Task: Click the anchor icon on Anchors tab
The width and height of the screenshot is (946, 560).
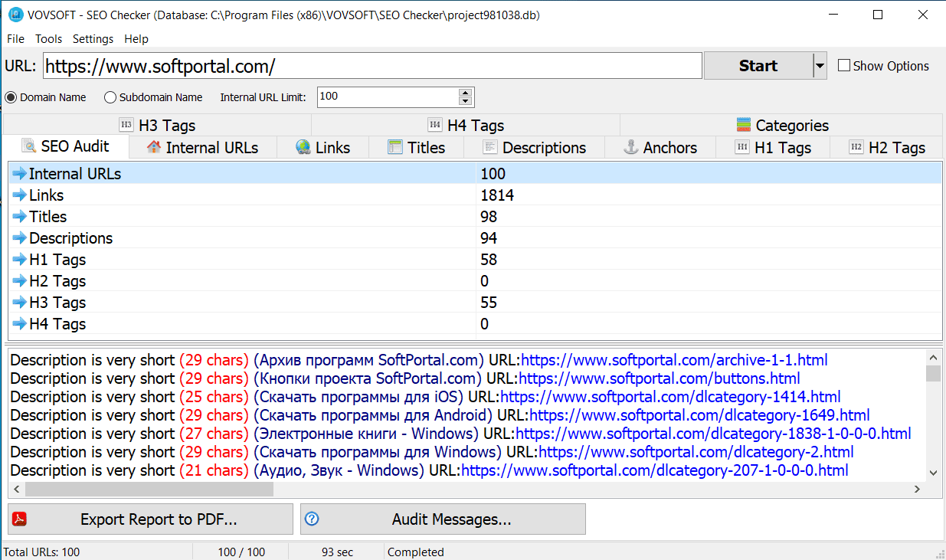Action: [x=631, y=147]
